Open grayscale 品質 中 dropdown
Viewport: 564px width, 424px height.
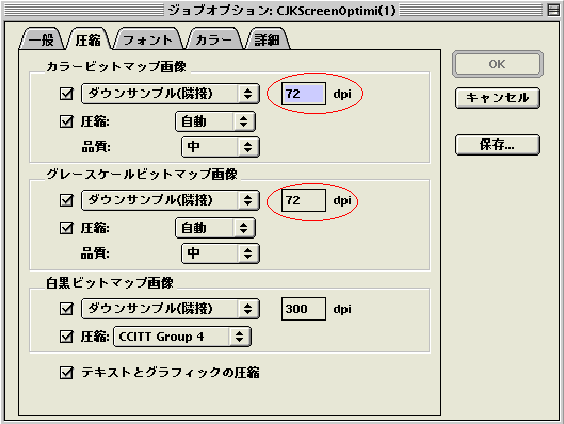pyautogui.click(x=220, y=254)
